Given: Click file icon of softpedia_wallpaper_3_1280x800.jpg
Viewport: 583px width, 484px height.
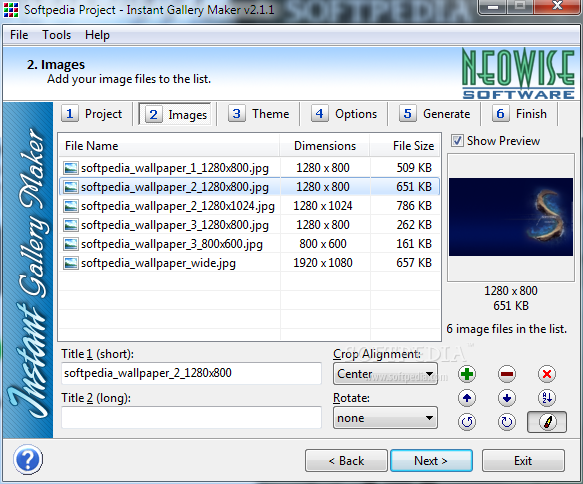Looking at the screenshot, I should (x=71, y=225).
